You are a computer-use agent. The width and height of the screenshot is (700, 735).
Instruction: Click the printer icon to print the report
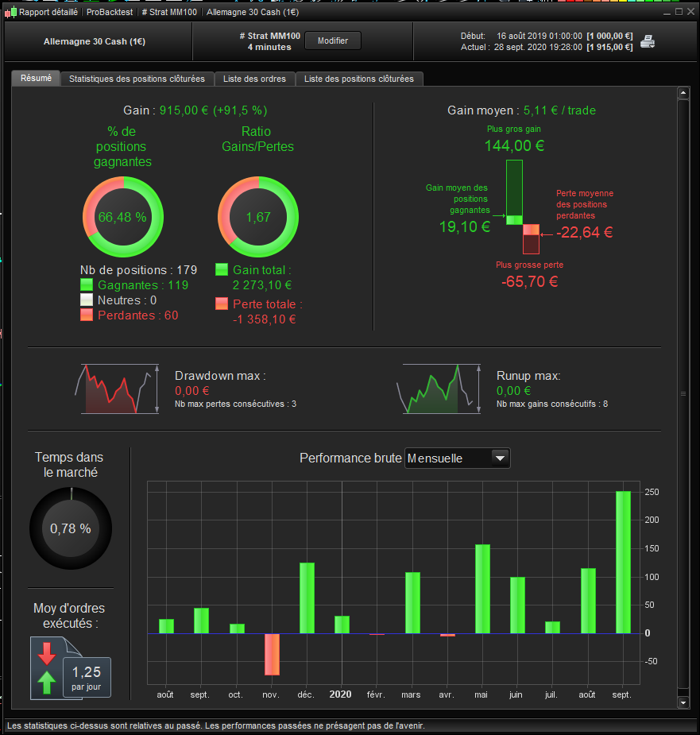tap(648, 42)
